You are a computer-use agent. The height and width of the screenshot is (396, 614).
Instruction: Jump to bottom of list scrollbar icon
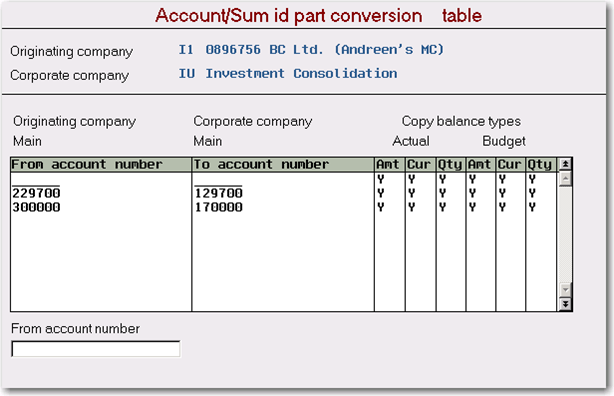pyautogui.click(x=565, y=304)
